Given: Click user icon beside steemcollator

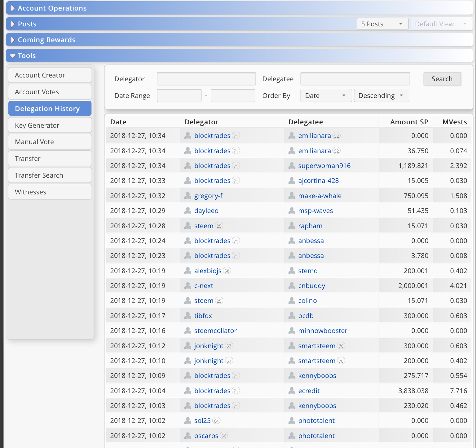Looking at the screenshot, I should (x=188, y=330).
